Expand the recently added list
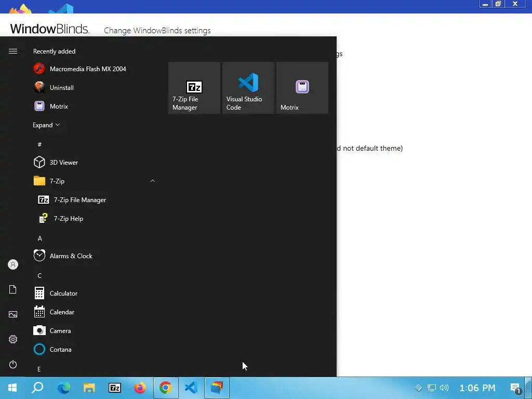Screen dimensions: 532x399 46,125
